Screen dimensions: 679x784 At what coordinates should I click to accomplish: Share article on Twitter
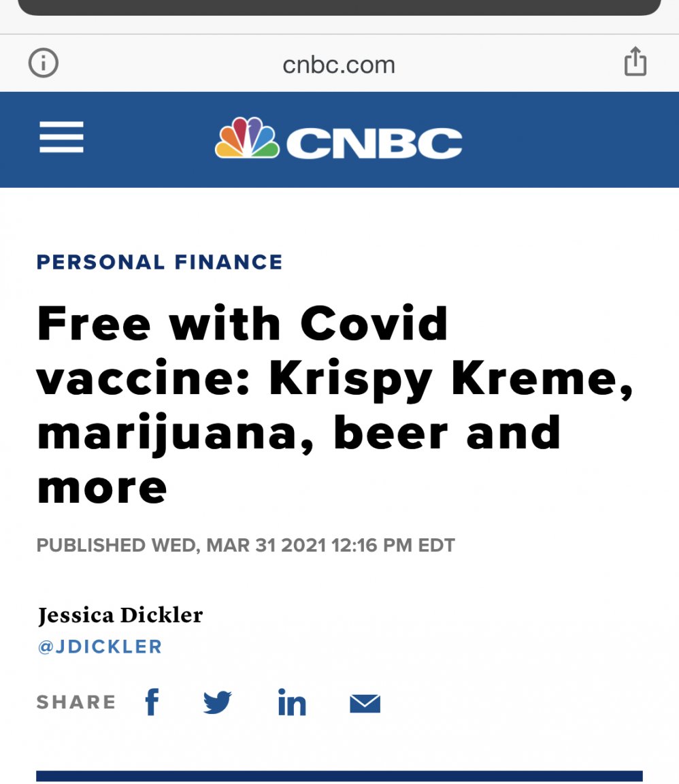point(218,702)
